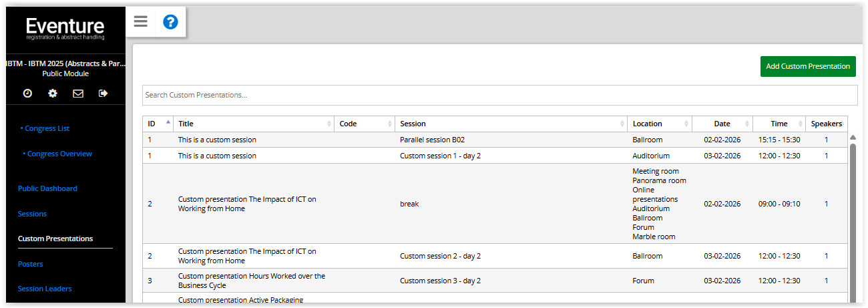The height and width of the screenshot is (308, 868).
Task: Open the Sessions menu item
Action: [32, 214]
